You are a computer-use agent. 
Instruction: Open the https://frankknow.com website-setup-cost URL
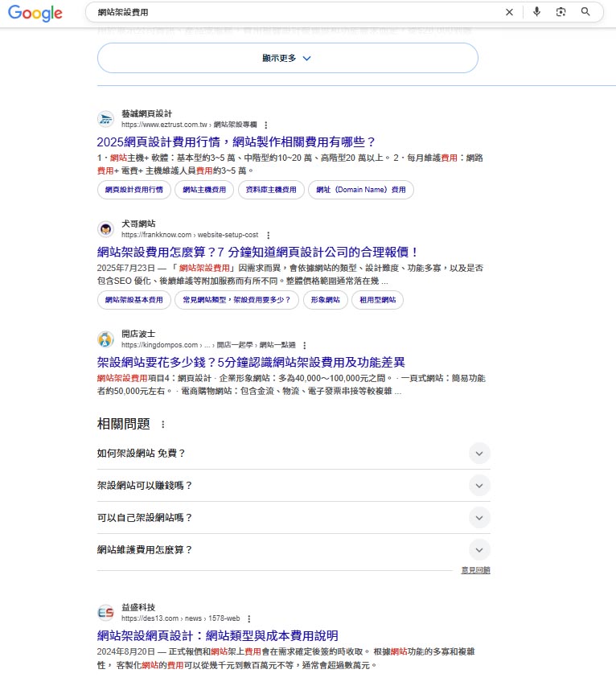tap(190, 235)
